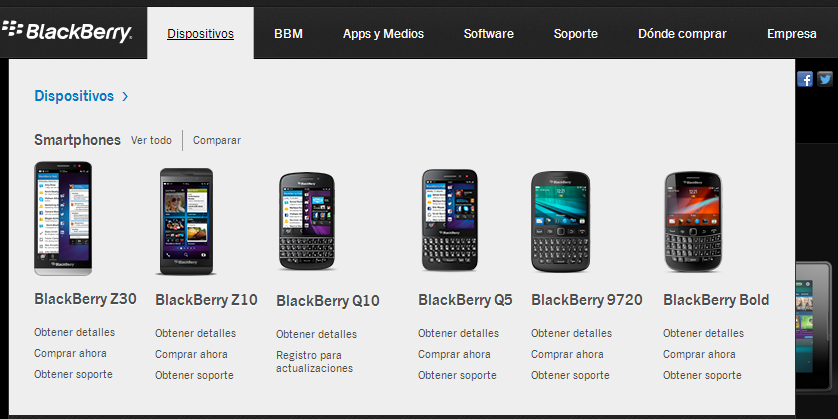Viewport: 838px width, 419px height.
Task: Open the Dispositivos navigation tab
Action: pos(200,34)
